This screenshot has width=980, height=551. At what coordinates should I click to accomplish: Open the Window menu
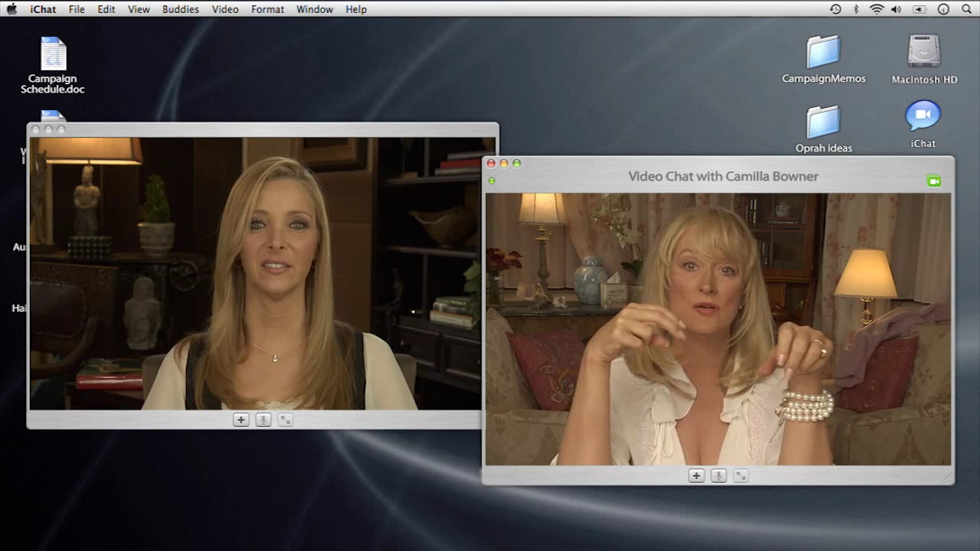(x=315, y=9)
